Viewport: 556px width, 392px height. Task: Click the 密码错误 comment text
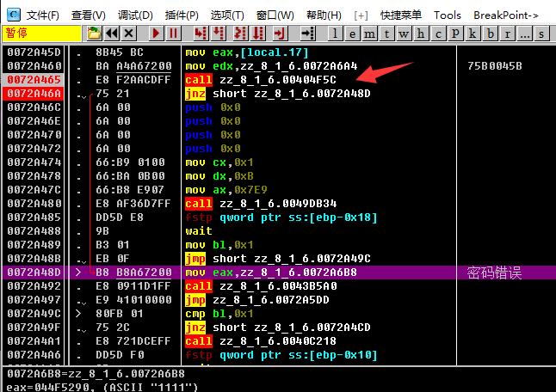coord(494,273)
